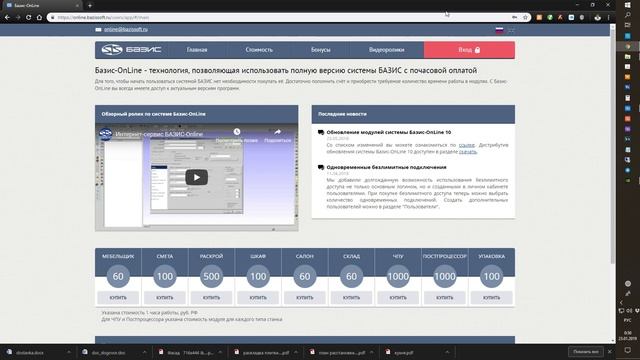Click the online@bazissoft.ru email link
Image resolution: width=640 pixels, height=360 pixels.
pyautogui.click(x=126, y=29)
